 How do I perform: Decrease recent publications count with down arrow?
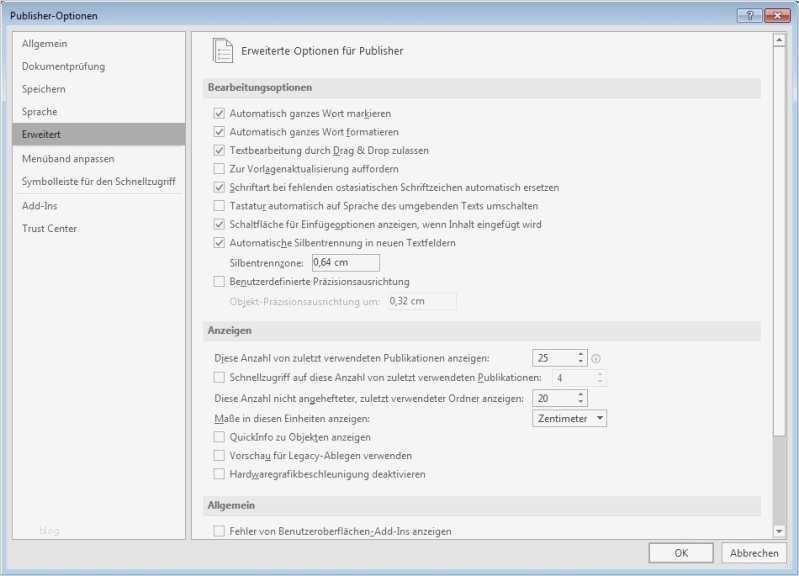click(x=580, y=362)
